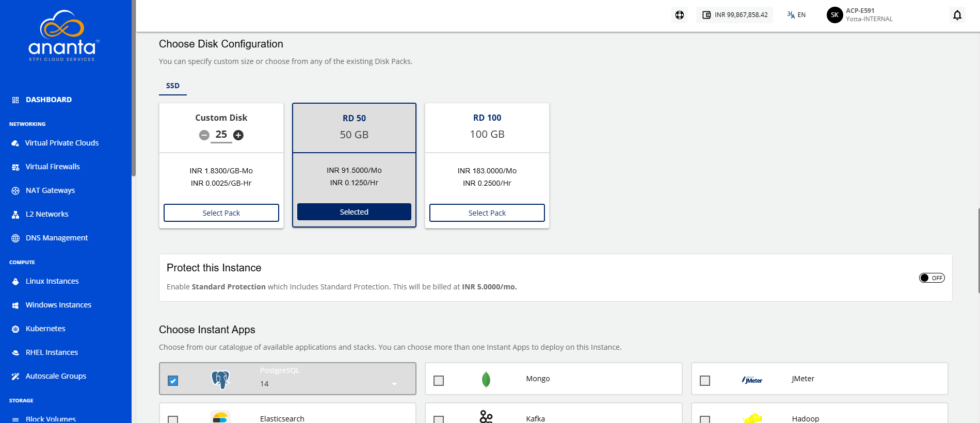This screenshot has width=980, height=423.
Task: Select Pack for Custom Disk
Action: pyautogui.click(x=221, y=213)
